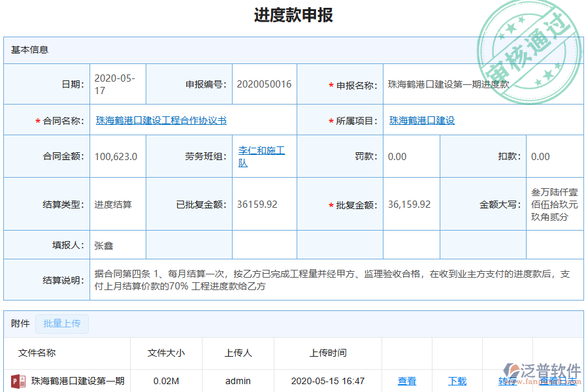Click the 附件 attachments section label
588x392 pixels.
click(18, 323)
